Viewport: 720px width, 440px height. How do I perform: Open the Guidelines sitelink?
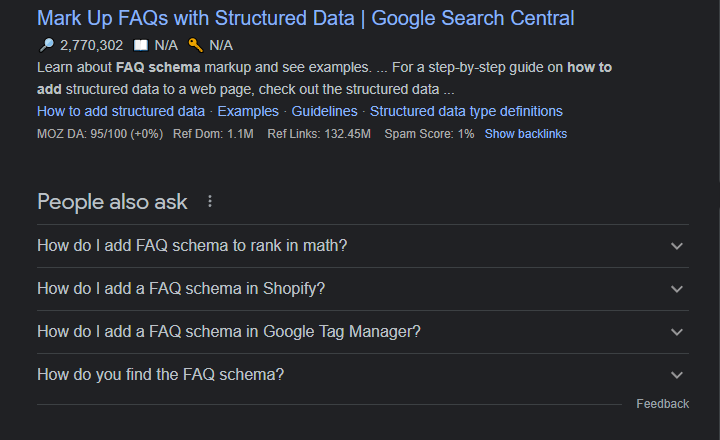pyautogui.click(x=324, y=111)
